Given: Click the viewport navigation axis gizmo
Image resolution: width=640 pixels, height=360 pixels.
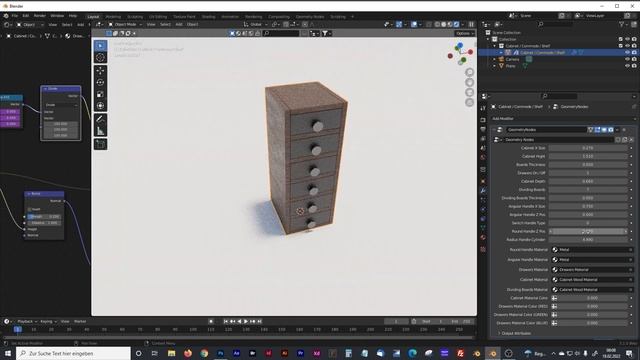Looking at the screenshot, I should [460, 53].
